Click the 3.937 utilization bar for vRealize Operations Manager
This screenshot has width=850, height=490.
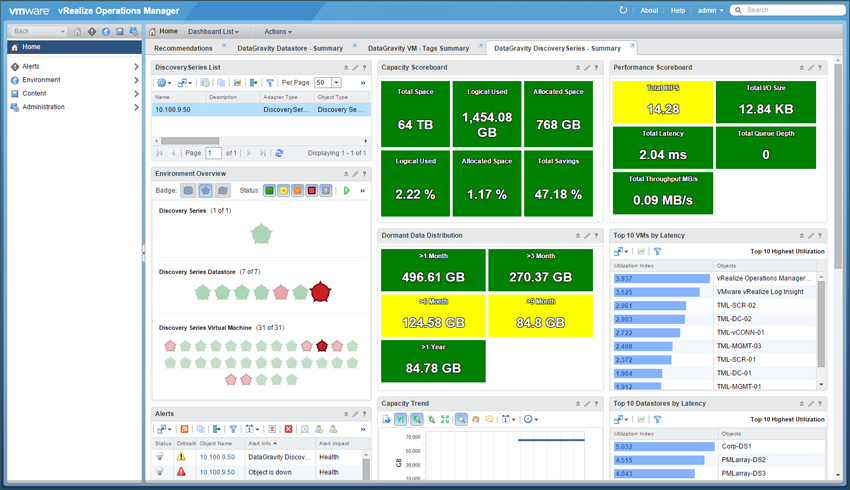click(662, 279)
